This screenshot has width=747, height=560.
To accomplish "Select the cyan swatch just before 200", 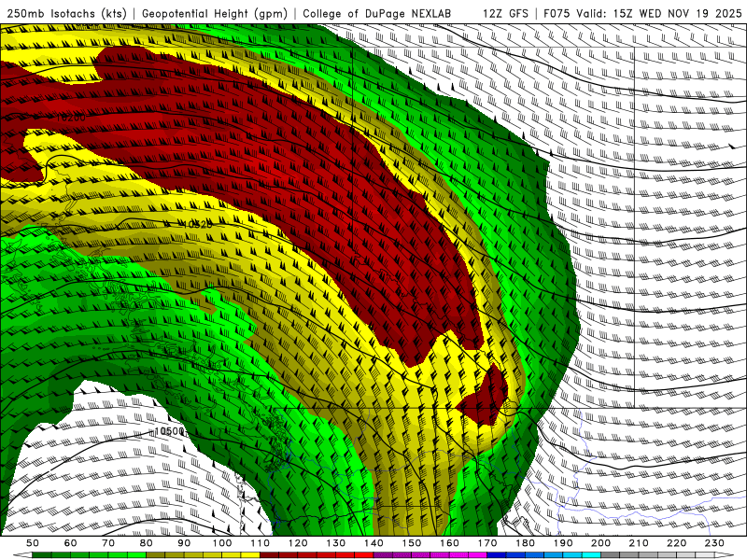I will click(x=591, y=555).
